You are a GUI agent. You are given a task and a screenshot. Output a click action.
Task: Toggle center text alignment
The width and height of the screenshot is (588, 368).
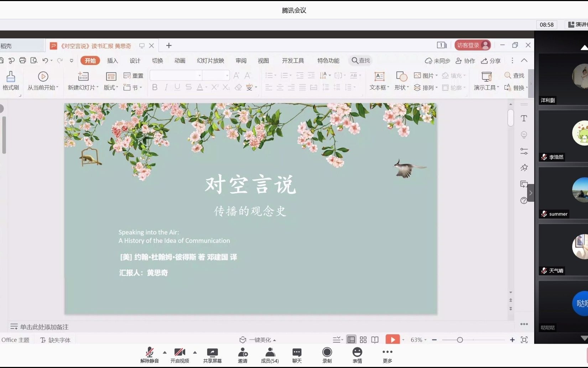[x=280, y=87]
